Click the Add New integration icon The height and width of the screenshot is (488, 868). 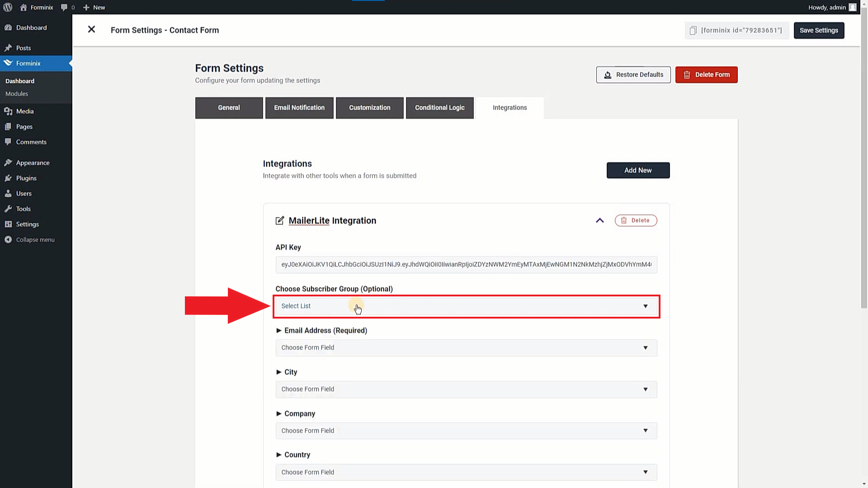click(638, 170)
